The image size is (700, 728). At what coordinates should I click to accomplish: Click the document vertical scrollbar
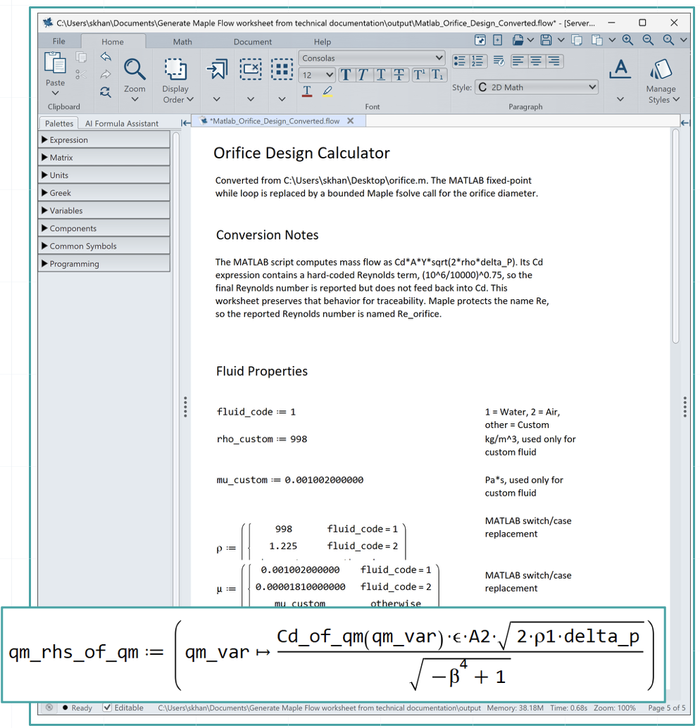pyautogui.click(x=675, y=237)
